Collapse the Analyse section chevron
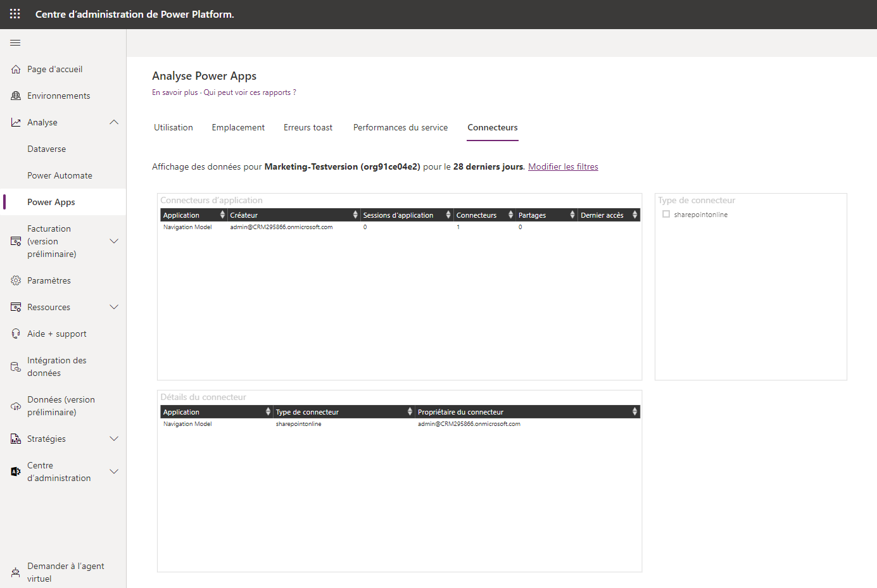Image resolution: width=877 pixels, height=588 pixels. click(114, 123)
